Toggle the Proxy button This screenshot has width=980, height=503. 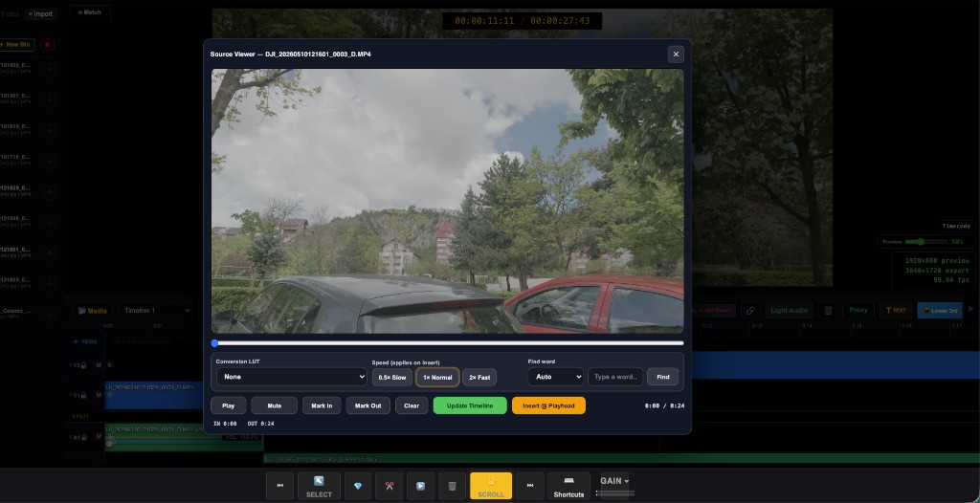(x=858, y=311)
